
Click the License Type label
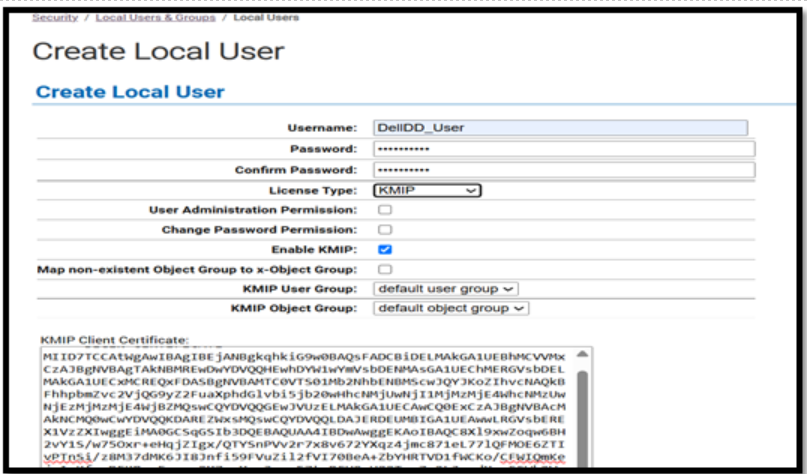(313, 190)
